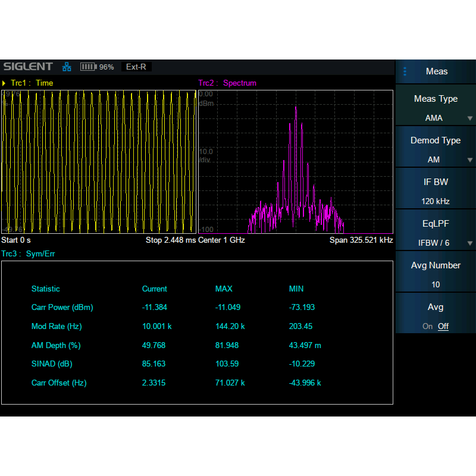The width and height of the screenshot is (476, 476).
Task: Select the Trc2 Spectrum trace label
Action: (227, 83)
